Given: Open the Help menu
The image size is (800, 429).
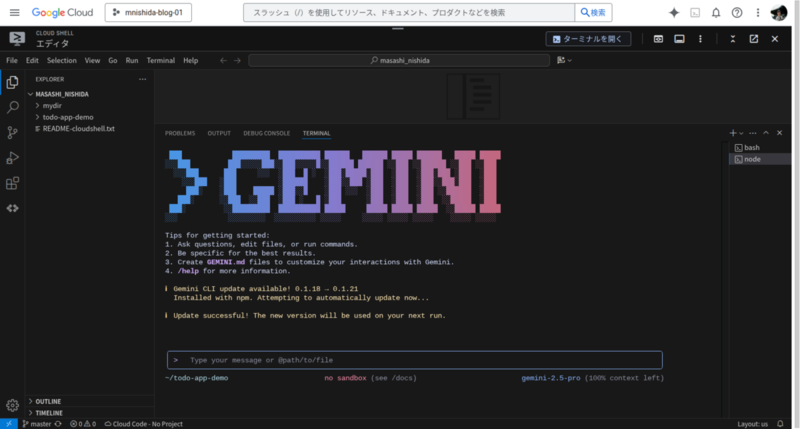Looking at the screenshot, I should [190, 60].
